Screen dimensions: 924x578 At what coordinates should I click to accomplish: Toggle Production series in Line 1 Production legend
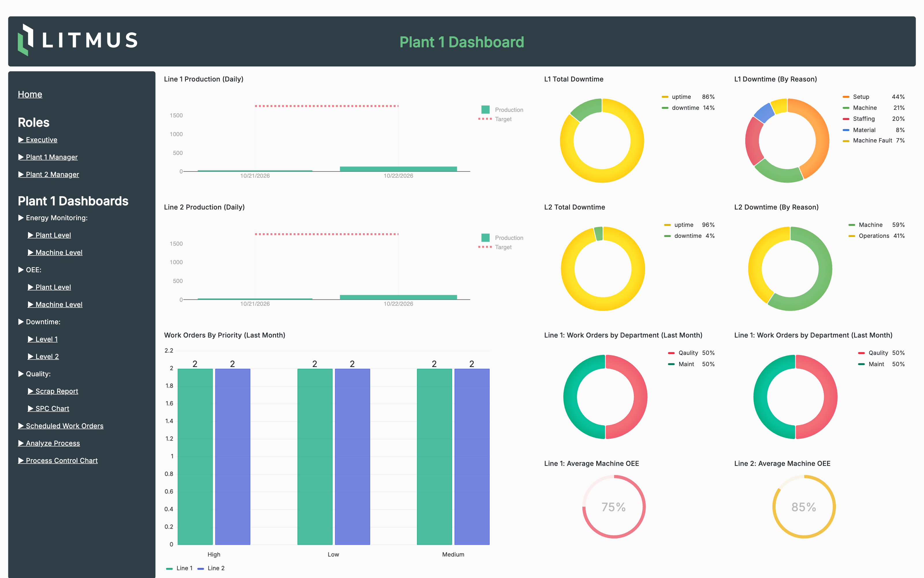pos(502,110)
